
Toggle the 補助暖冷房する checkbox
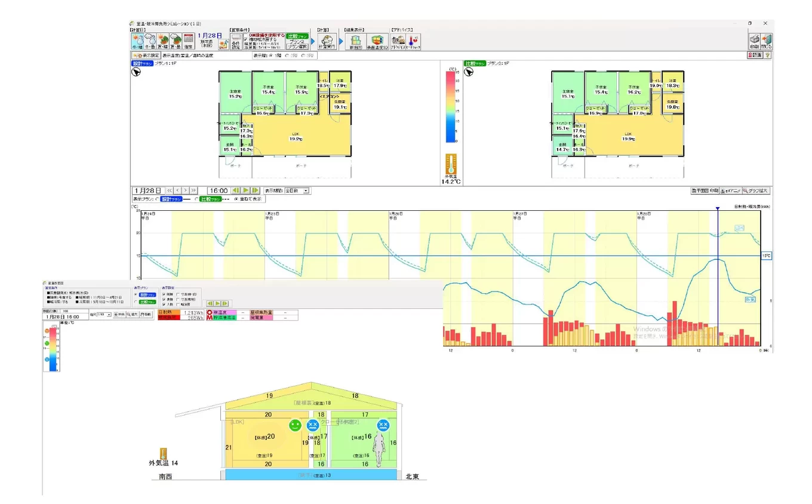245,40
